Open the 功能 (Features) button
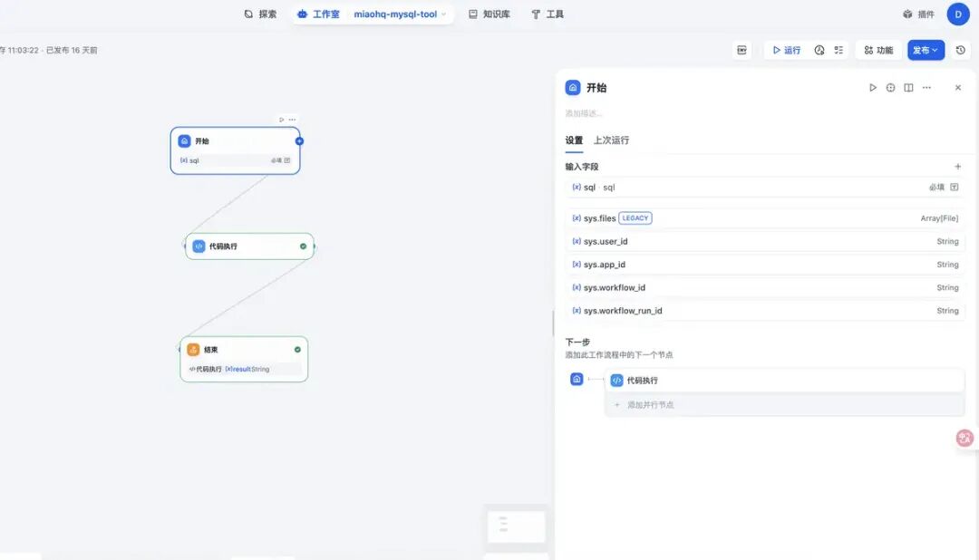 pos(878,50)
